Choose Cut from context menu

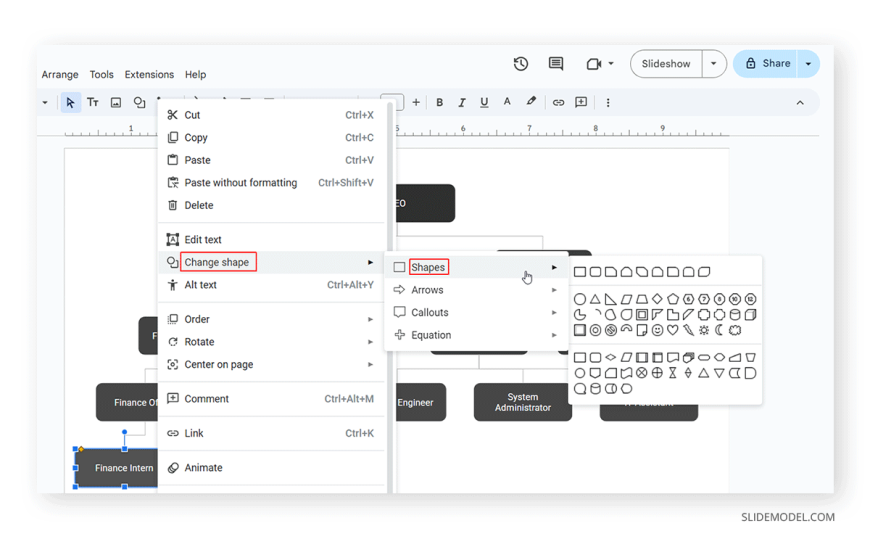point(271,115)
